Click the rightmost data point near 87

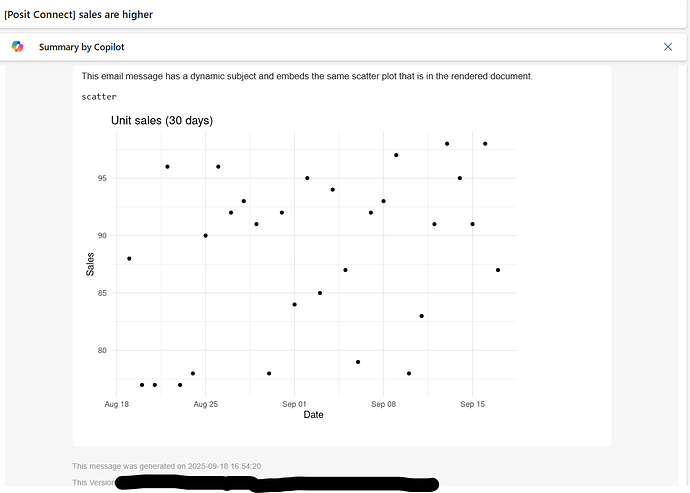click(x=498, y=270)
